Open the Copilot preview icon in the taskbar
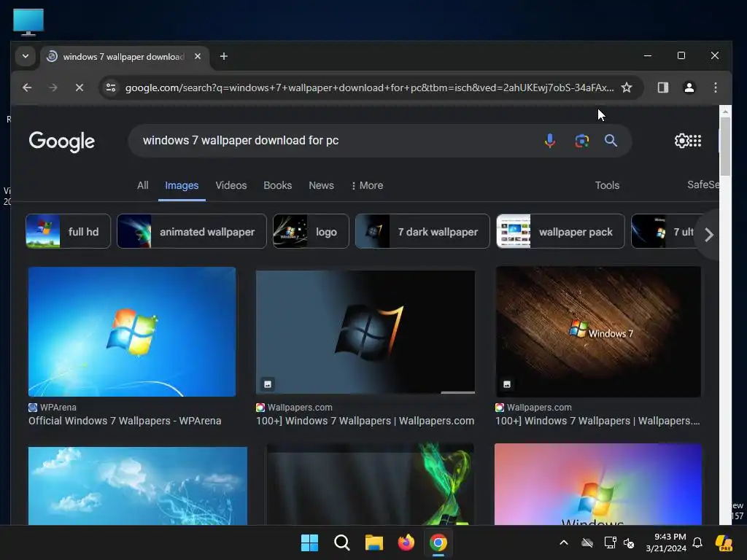 point(724,542)
